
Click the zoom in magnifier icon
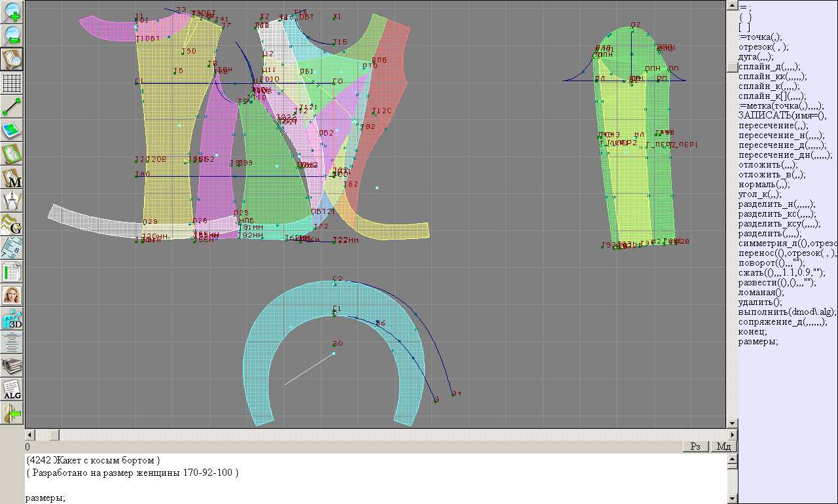12,12
